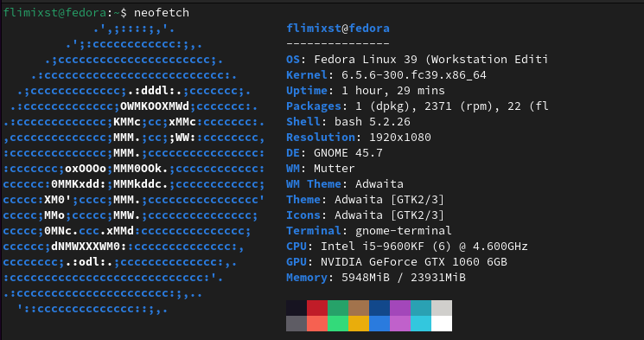
Task: Click the black color swatch
Action: (296, 308)
